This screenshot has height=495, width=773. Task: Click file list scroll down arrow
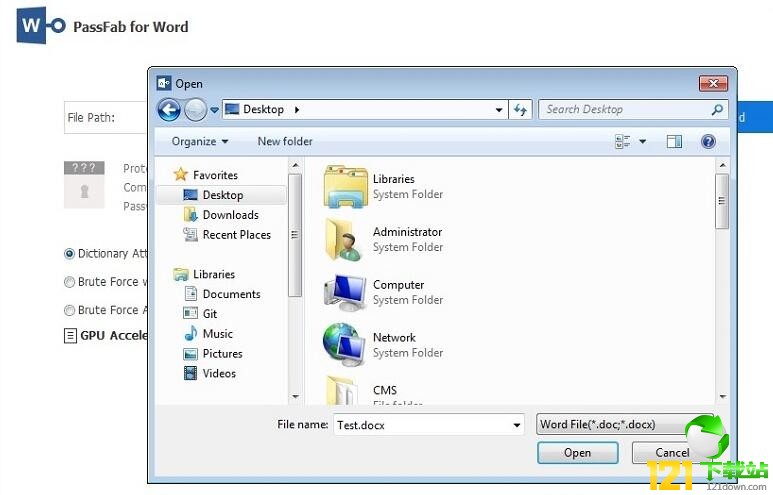(x=722, y=396)
